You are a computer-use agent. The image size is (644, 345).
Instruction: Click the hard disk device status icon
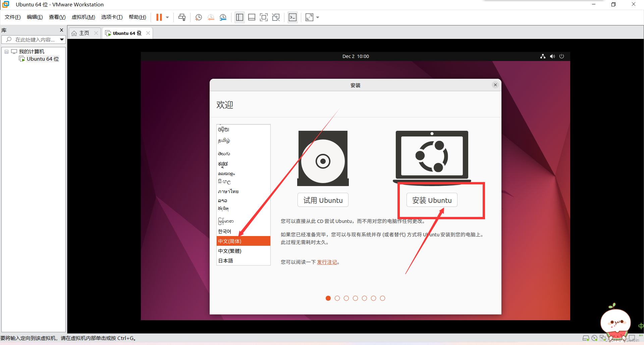coord(586,338)
